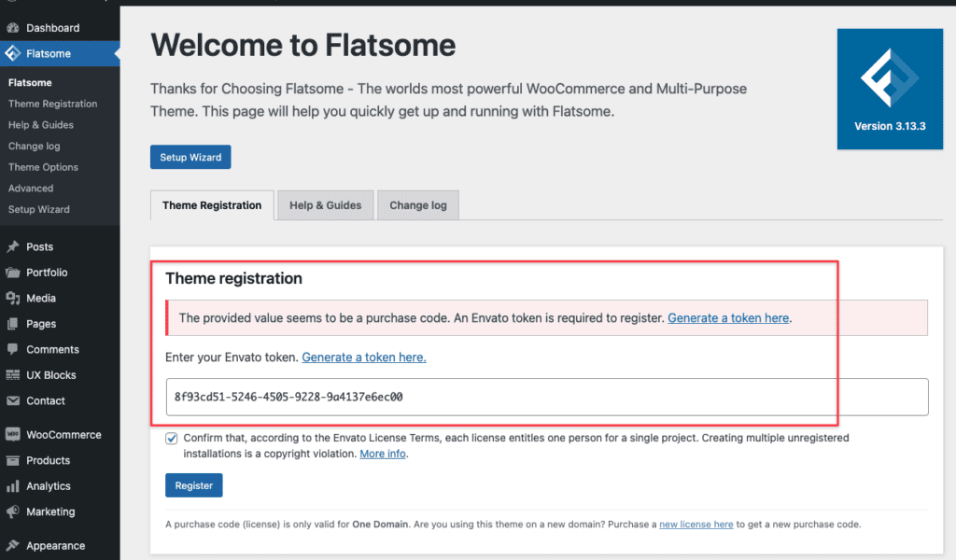
Task: Click the Products box icon
Action: (13, 460)
